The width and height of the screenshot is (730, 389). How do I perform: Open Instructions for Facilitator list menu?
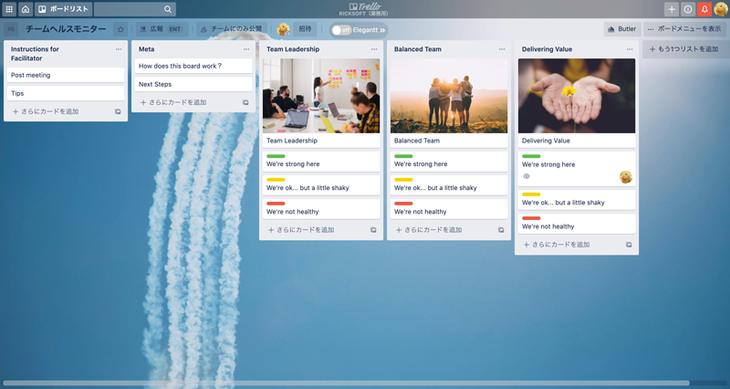click(119, 49)
